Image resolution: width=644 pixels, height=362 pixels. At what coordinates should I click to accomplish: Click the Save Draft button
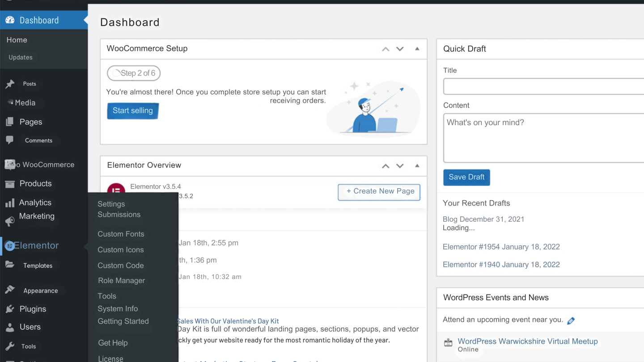click(466, 177)
